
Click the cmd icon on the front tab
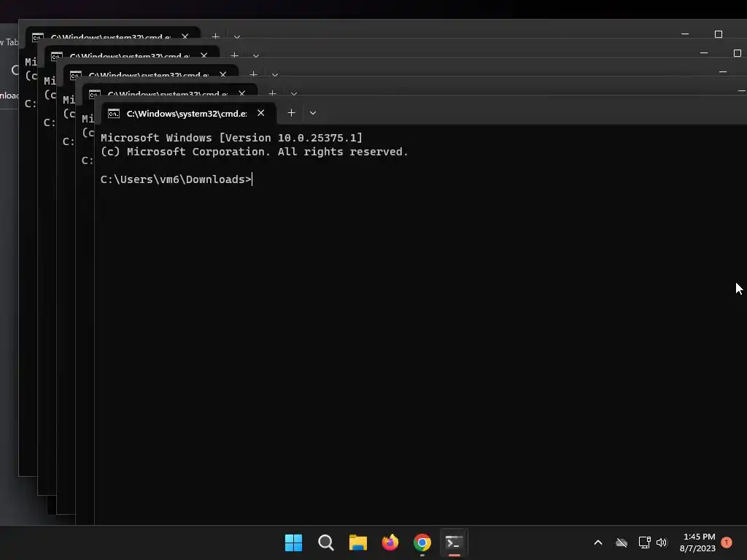[x=113, y=113]
